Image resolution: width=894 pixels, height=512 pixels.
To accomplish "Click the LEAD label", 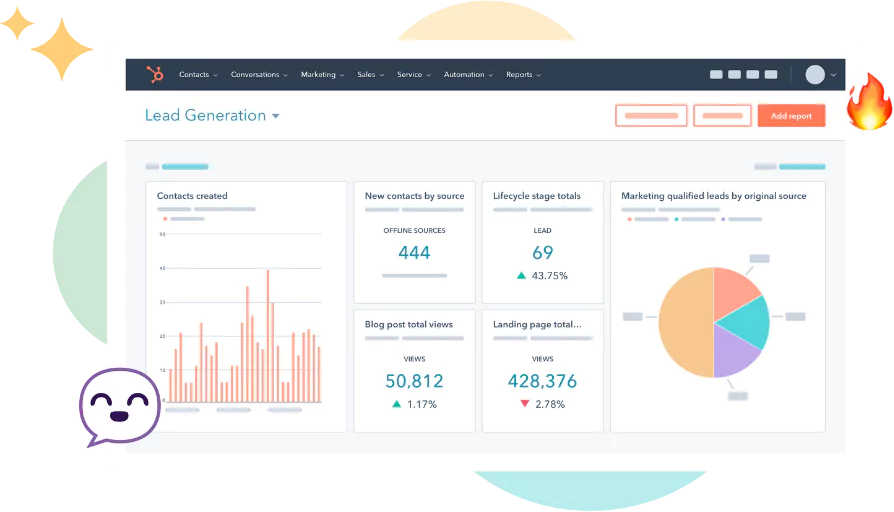I will click(x=542, y=230).
